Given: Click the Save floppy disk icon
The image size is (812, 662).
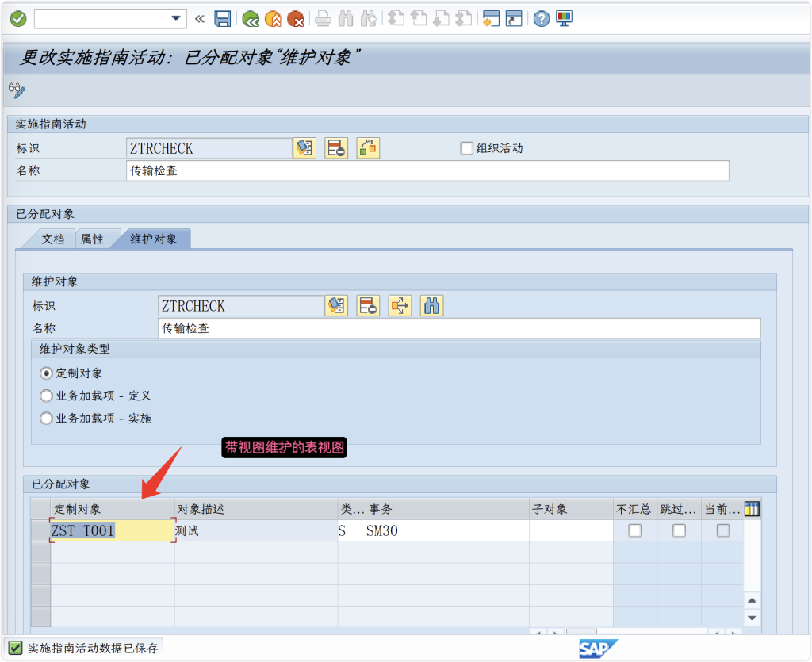Looking at the screenshot, I should click(x=223, y=18).
